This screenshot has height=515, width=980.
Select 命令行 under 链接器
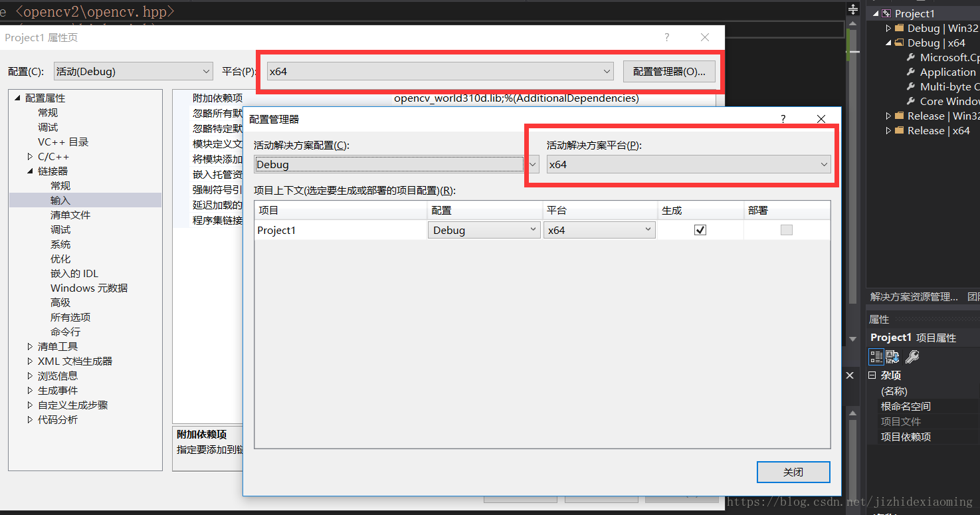(65, 332)
